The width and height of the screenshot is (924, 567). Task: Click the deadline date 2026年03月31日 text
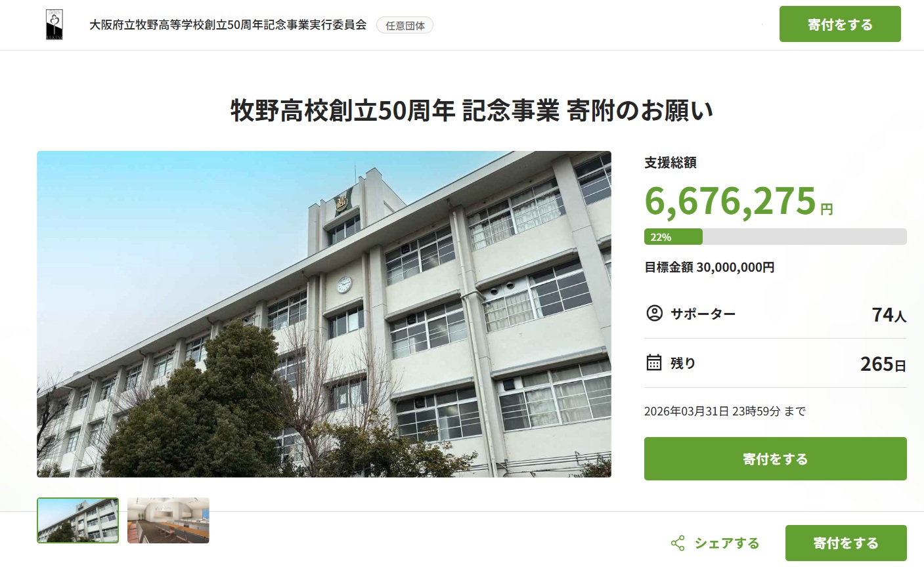pos(687,411)
